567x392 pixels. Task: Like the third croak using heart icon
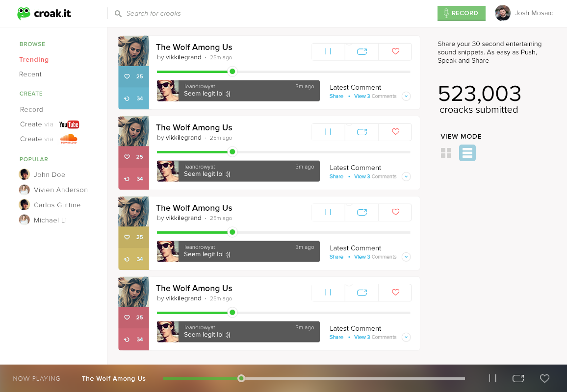395,212
